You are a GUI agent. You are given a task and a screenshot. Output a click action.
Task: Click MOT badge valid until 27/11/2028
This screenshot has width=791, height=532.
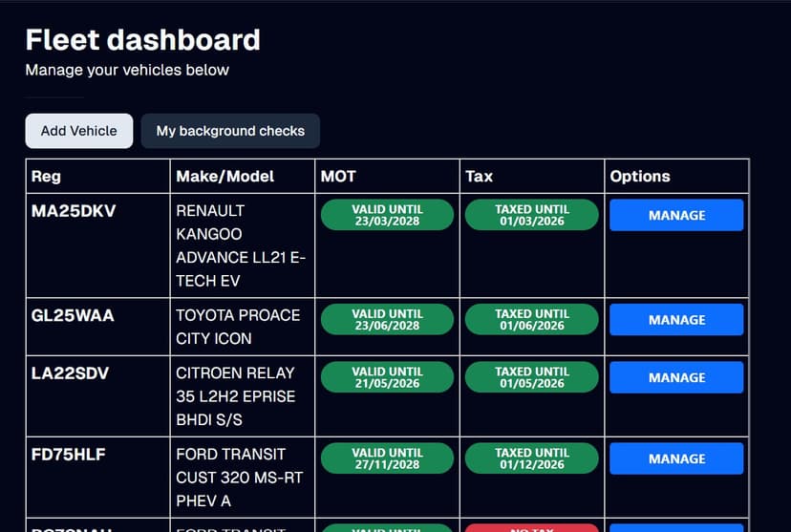pos(388,458)
